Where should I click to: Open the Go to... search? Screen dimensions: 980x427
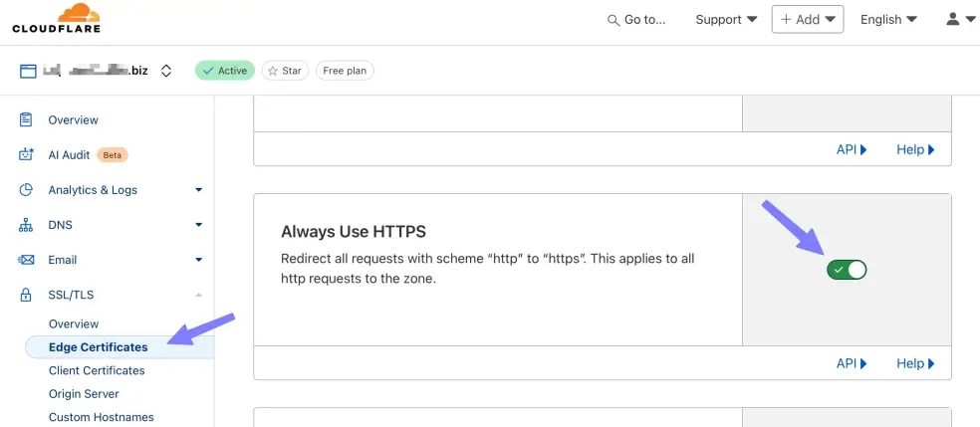[636, 20]
